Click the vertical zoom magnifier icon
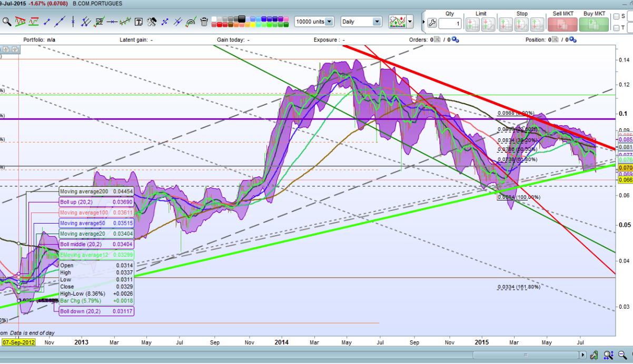 pos(608,355)
